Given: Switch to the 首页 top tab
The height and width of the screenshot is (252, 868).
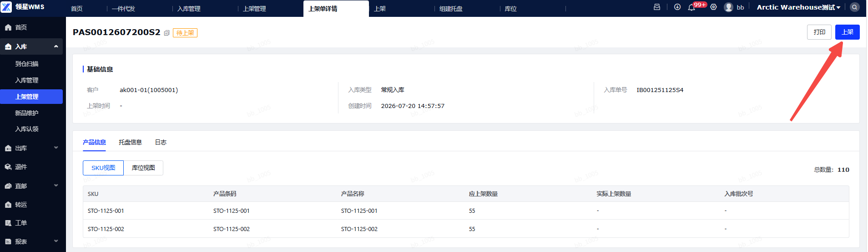Looking at the screenshot, I should click(77, 9).
